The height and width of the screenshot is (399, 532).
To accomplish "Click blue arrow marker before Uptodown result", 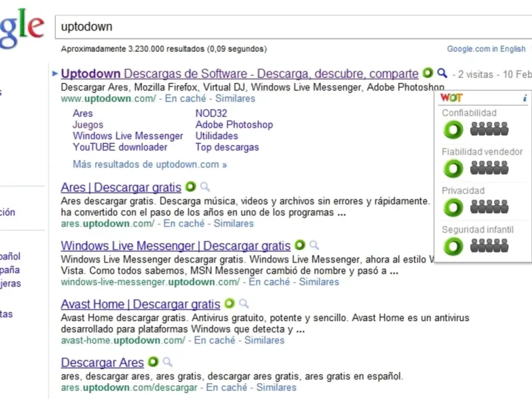I will coord(55,73).
